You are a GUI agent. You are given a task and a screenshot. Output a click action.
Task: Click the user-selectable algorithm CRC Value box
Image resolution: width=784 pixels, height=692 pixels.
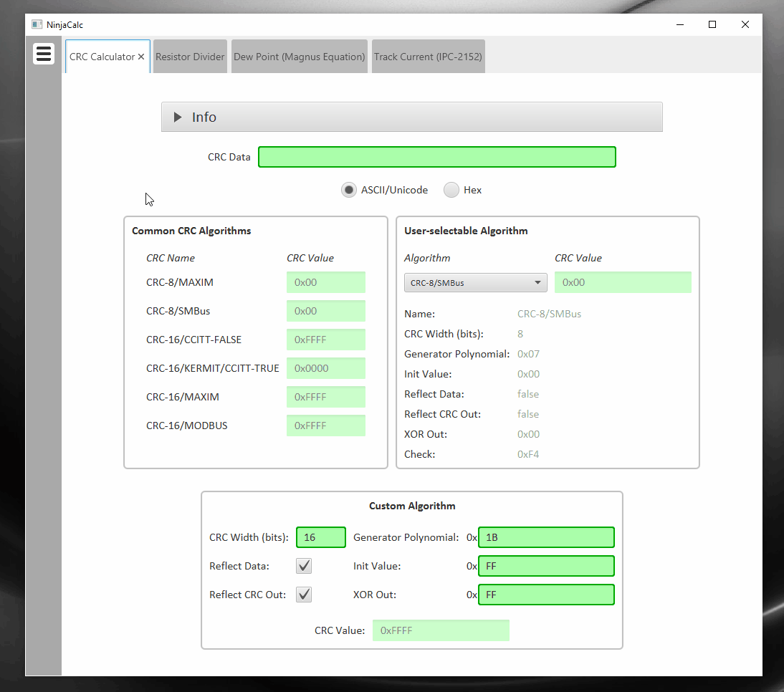623,282
